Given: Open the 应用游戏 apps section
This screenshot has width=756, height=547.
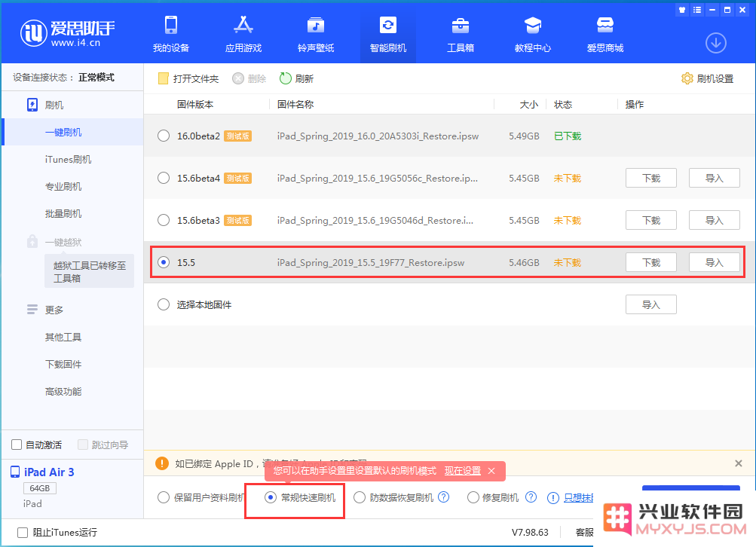Looking at the screenshot, I should (x=243, y=34).
